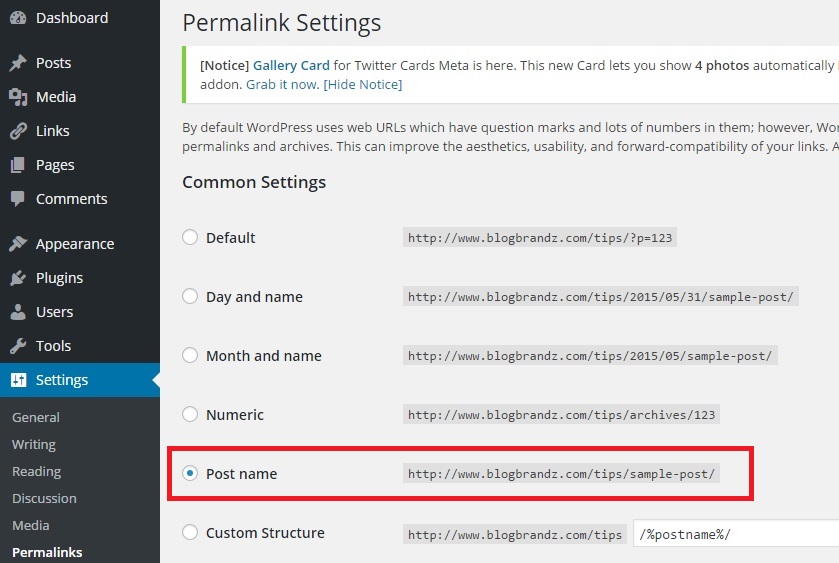Click the Tools wrench icon
This screenshot has height=563, width=839.
pyautogui.click(x=18, y=346)
